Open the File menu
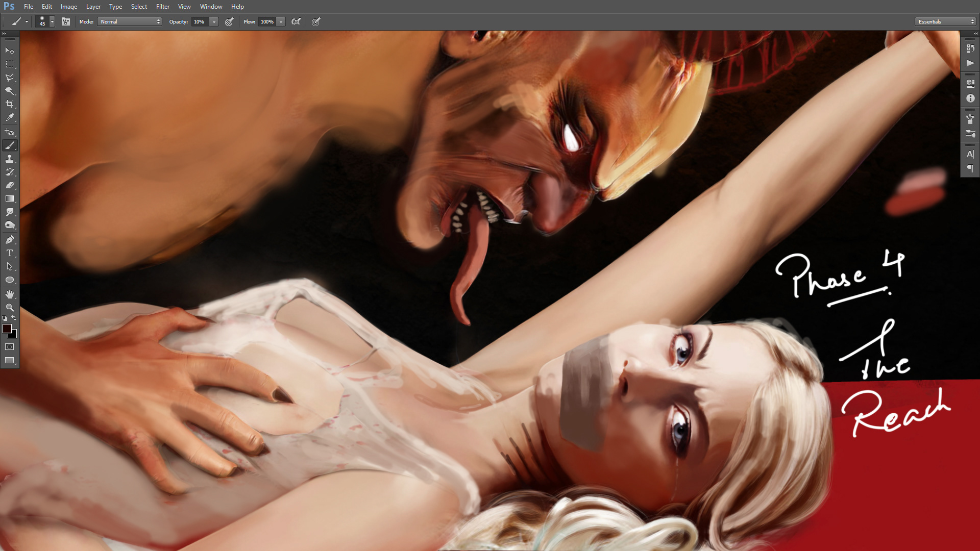The image size is (980, 551). tap(29, 7)
